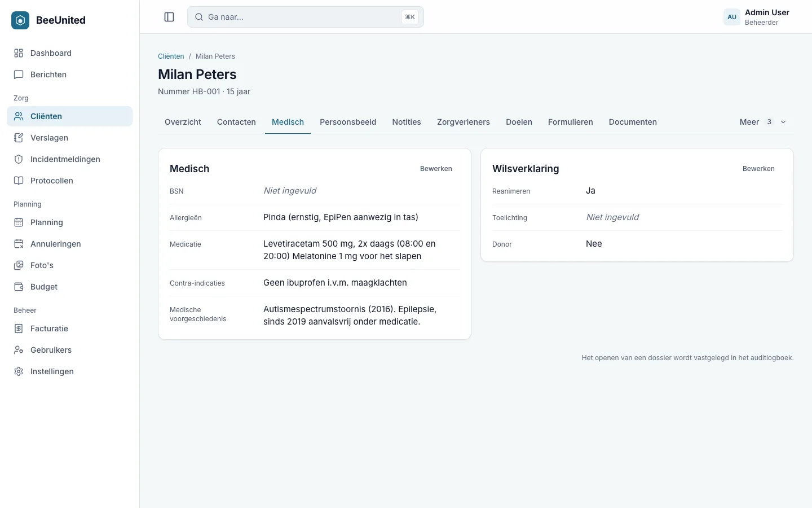Edit the Medisch card via Bewerken

[436, 169]
